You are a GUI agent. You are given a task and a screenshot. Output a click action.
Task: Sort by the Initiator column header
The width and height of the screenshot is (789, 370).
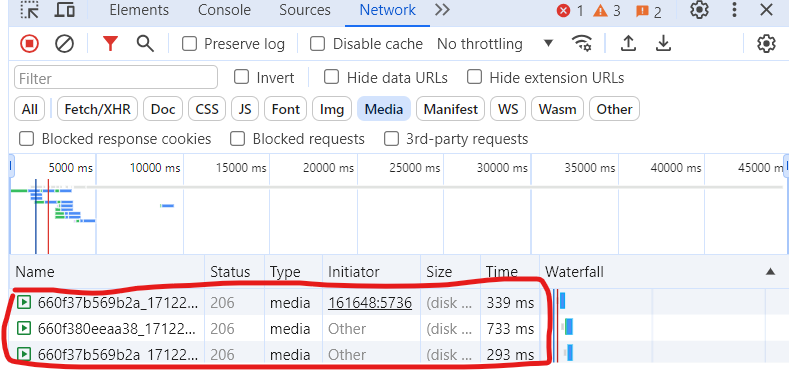371,272
